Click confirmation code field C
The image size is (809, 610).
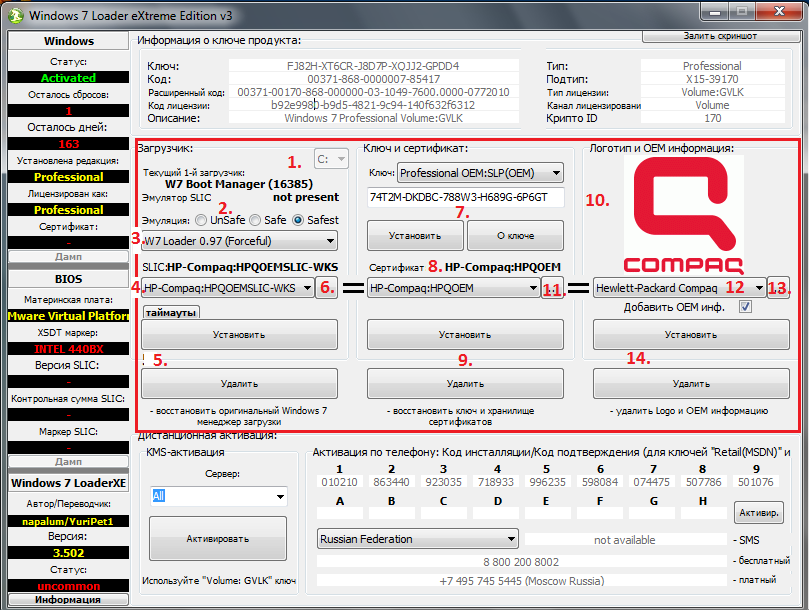pyautogui.click(x=444, y=513)
